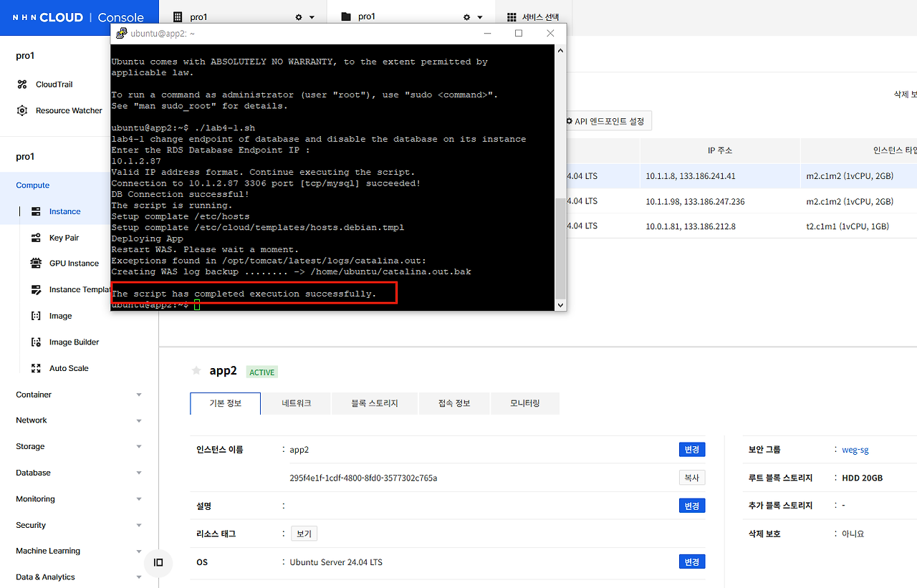Click Ubuntu Server 24.04 LTS OS value

[336, 562]
